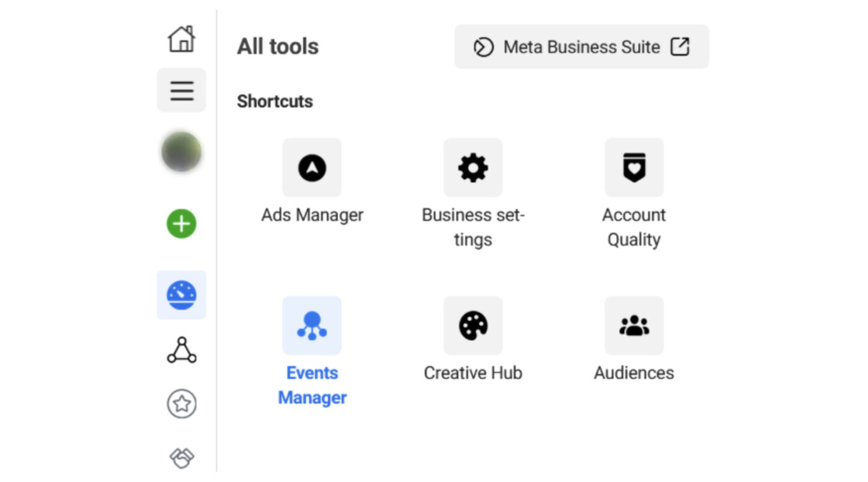Open the triangle network icon in the sidebar
Image resolution: width=868 pixels, height=482 pixels.
(182, 350)
